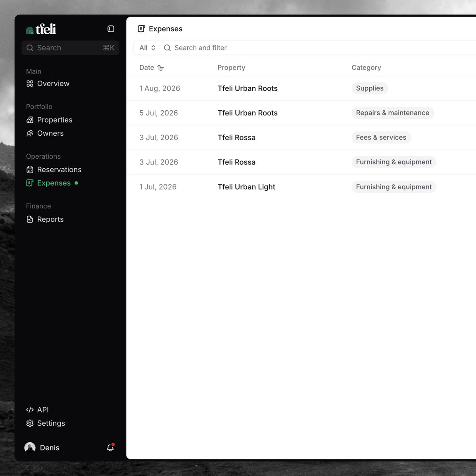
Task: Click the Property column header
Action: pos(231,68)
